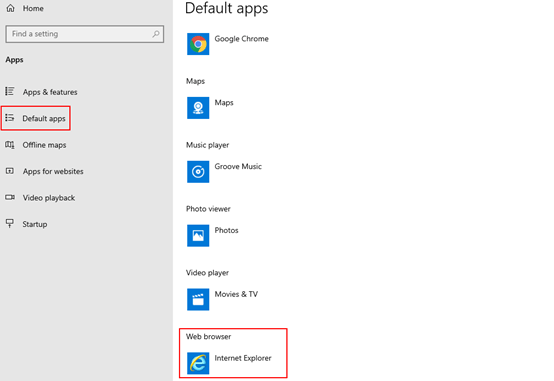The width and height of the screenshot is (554, 381).
Task: Click the search magnifier icon
Action: click(x=156, y=34)
